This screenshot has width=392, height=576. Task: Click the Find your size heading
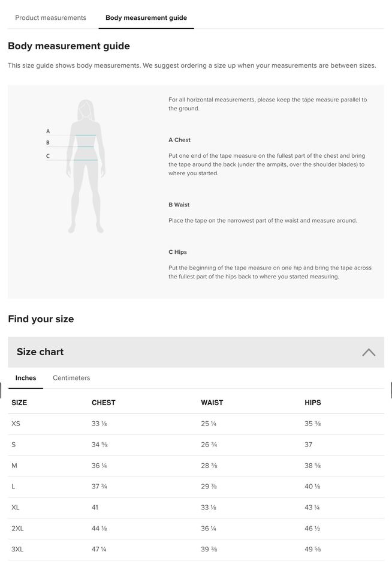click(41, 319)
